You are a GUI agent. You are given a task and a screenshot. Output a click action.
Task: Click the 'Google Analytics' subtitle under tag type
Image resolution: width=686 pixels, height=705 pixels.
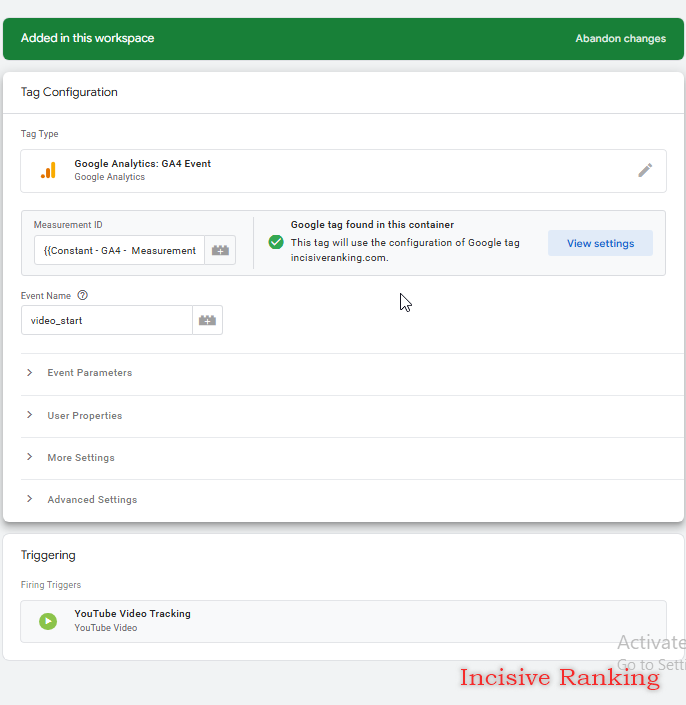click(110, 177)
